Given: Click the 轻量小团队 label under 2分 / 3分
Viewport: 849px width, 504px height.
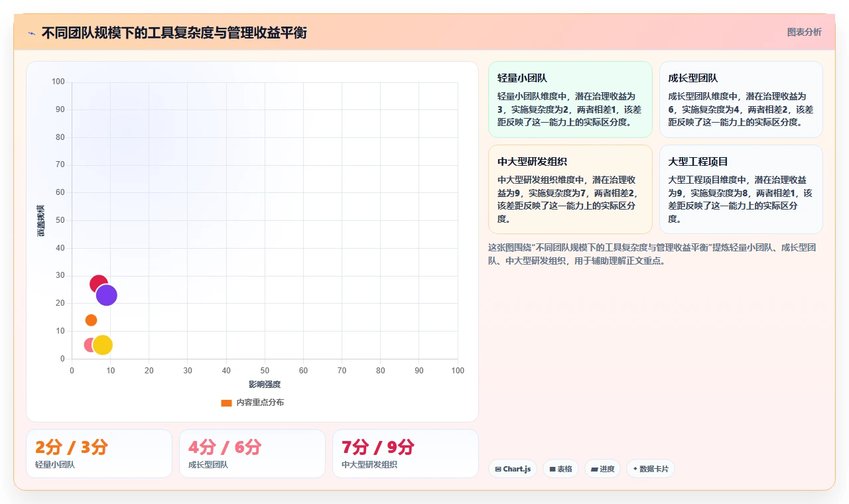Looking at the screenshot, I should [x=55, y=465].
